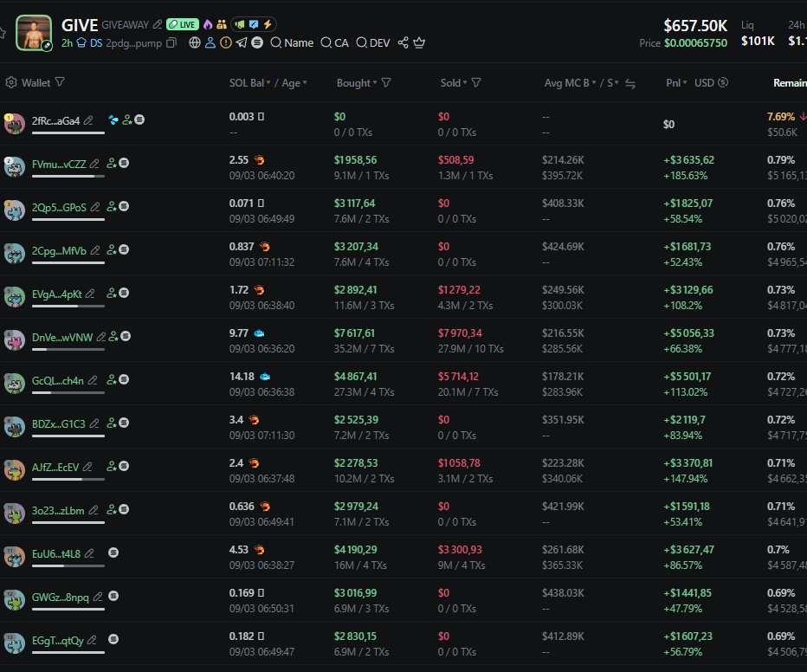Screen dimensions: 807x672
Task: Click Pnl value +$5 056,33
Action: 688,333
